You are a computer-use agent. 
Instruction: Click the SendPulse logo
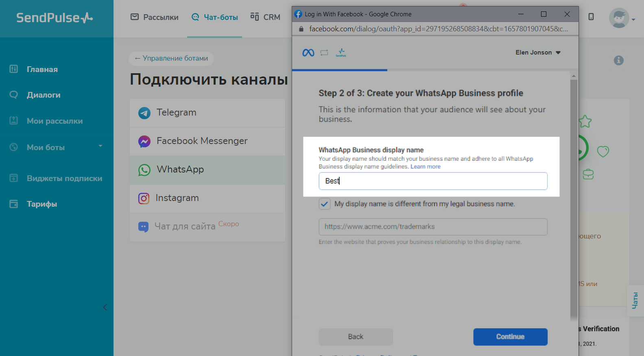pyautogui.click(x=55, y=17)
